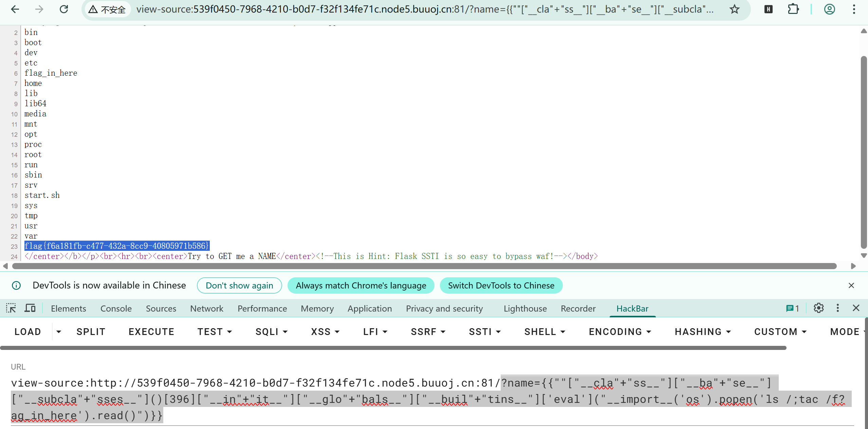Viewport: 868px width, 429px height.
Task: Reload the page with the refresh icon
Action: tap(64, 9)
